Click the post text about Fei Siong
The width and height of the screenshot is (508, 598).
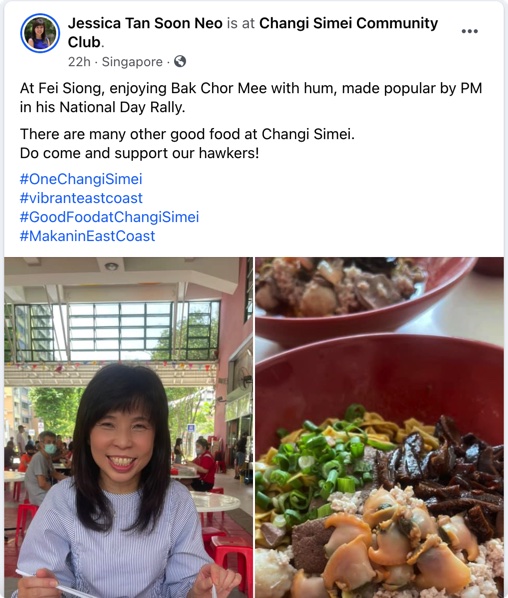[x=251, y=98]
